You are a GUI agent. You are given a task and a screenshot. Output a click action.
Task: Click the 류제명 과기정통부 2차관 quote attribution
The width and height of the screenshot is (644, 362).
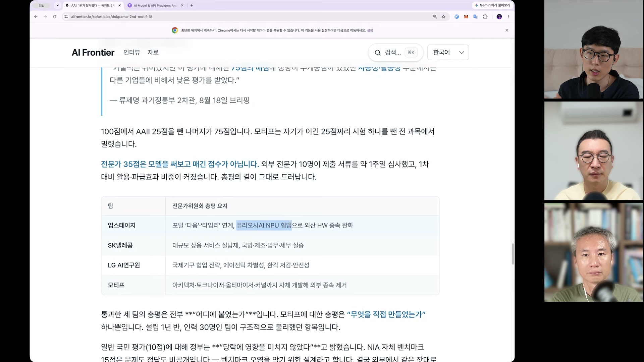pyautogui.click(x=179, y=101)
